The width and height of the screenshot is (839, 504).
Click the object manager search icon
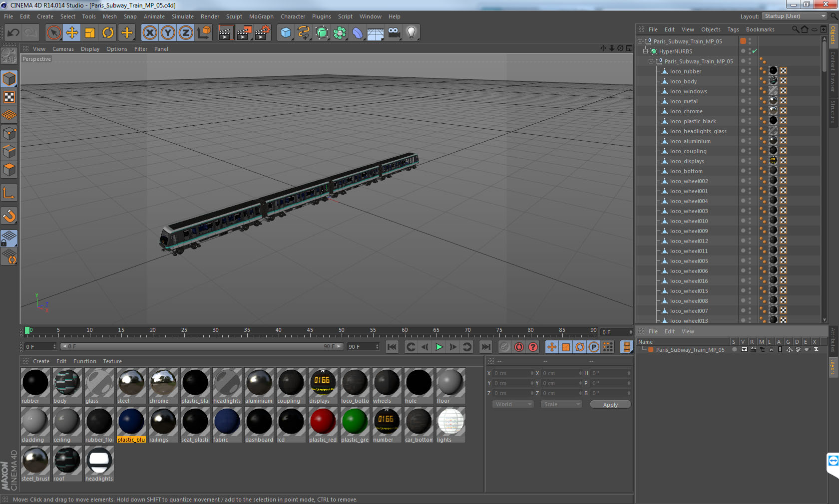[796, 29]
